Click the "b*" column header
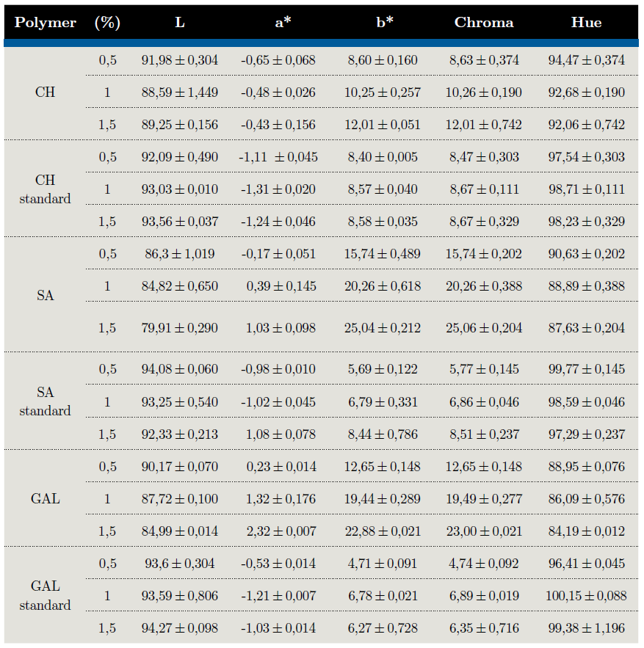The width and height of the screenshot is (644, 648). click(x=384, y=23)
